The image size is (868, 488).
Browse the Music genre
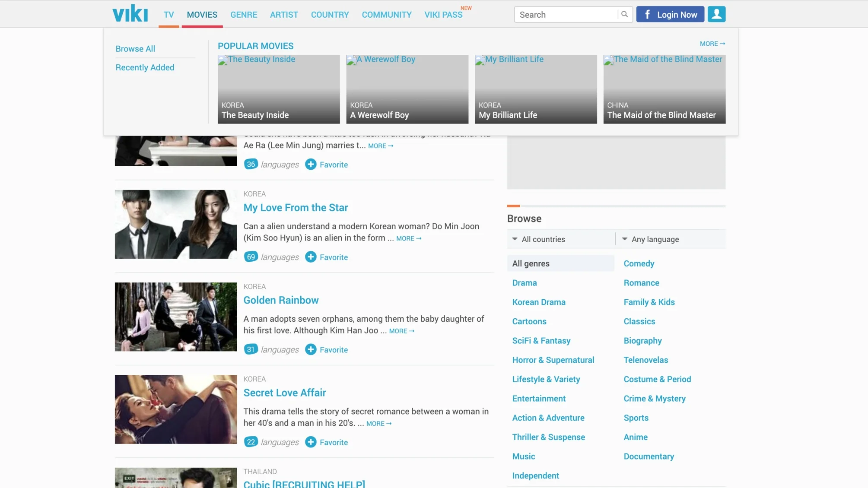(x=524, y=456)
